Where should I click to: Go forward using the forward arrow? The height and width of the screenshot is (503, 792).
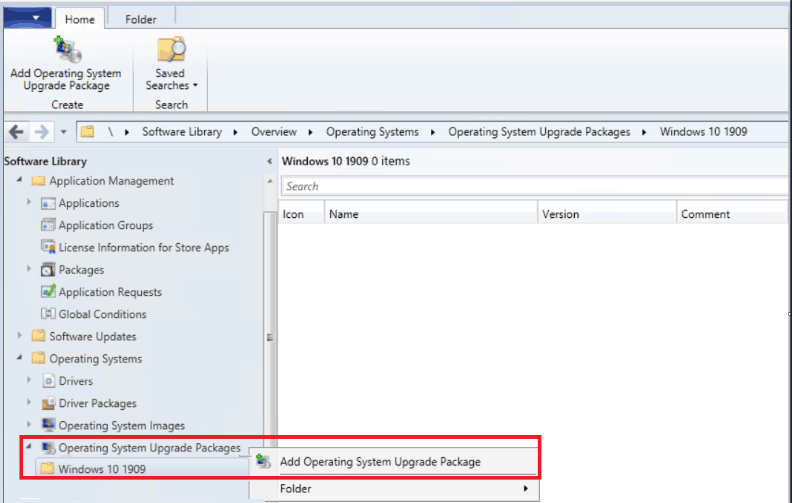41,132
